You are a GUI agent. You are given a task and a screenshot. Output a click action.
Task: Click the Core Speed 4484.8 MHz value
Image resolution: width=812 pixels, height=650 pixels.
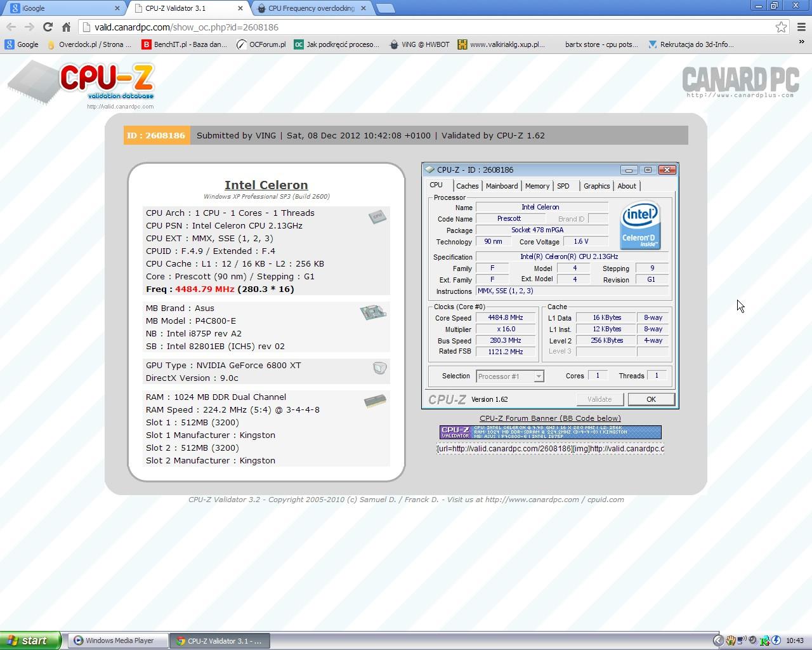506,318
